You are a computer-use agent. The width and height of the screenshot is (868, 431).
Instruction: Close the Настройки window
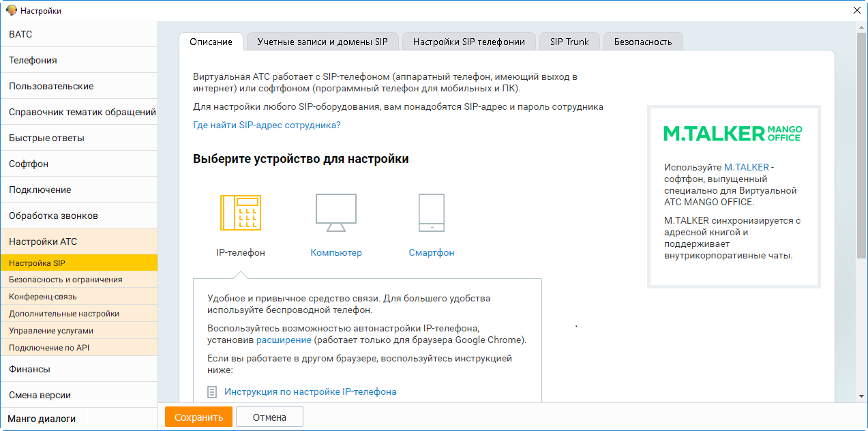(x=857, y=10)
